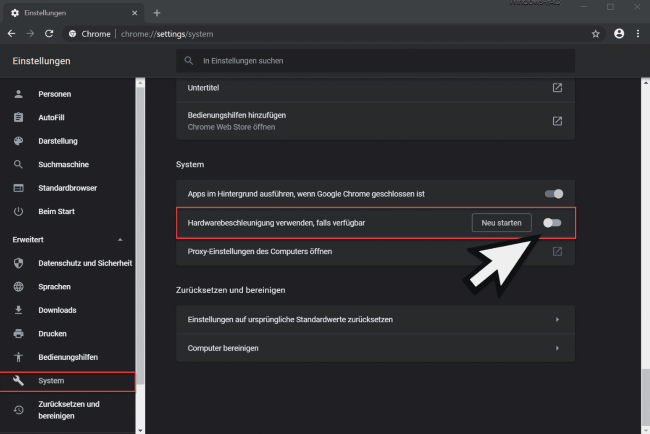This screenshot has width=650, height=434.
Task: Click the download arrow icon beside Downloads
Action: tap(18, 310)
